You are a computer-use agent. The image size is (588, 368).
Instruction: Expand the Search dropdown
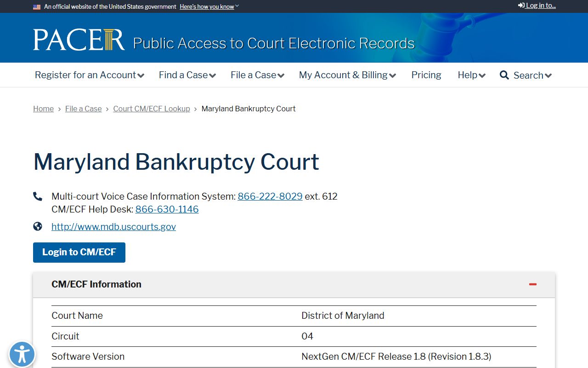click(532, 75)
